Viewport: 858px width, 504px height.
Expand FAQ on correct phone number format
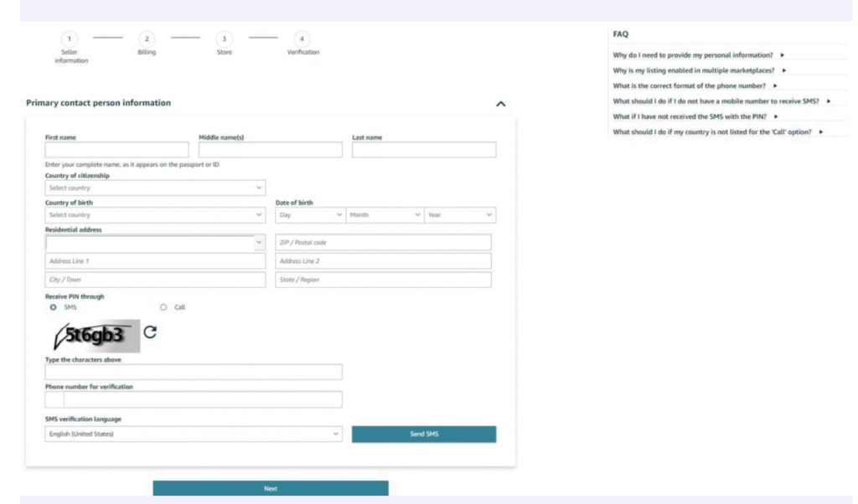click(x=695, y=85)
